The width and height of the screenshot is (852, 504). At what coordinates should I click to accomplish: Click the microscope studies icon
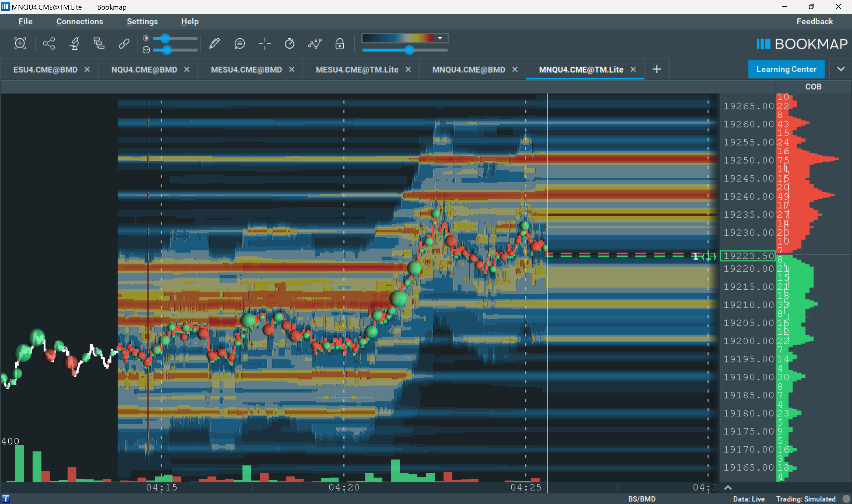click(x=74, y=44)
